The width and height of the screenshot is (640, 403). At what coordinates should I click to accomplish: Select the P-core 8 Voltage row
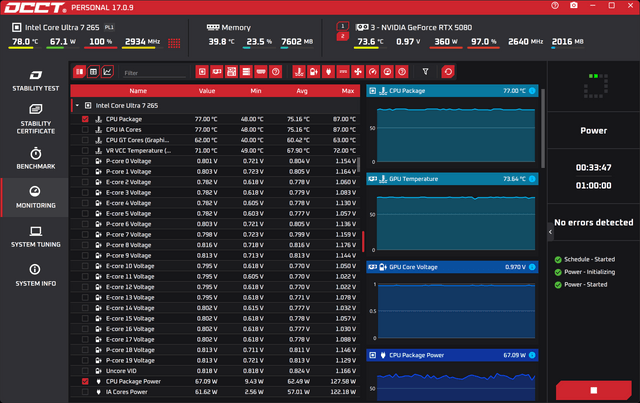pos(216,245)
